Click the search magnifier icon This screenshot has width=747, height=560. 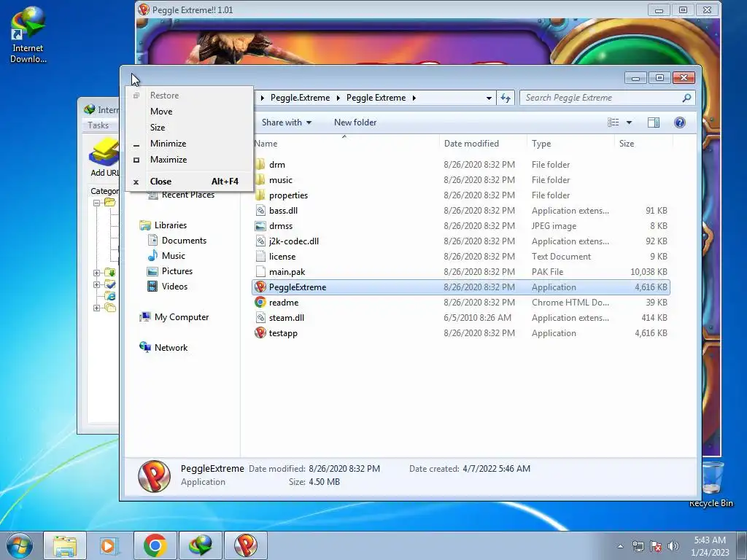tap(686, 98)
